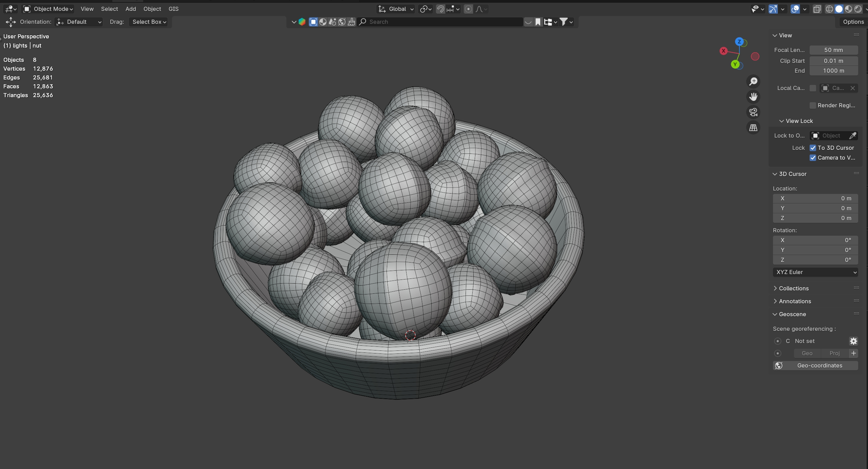This screenshot has width=868, height=469.
Task: Uncheck the Lock To 3D Cursor checkbox
Action: click(x=813, y=148)
